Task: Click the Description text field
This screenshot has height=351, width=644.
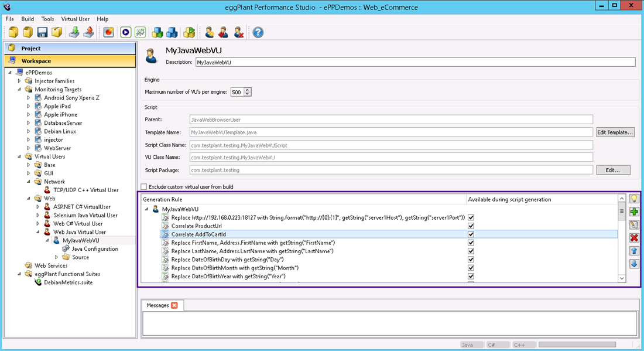Action: click(x=415, y=62)
